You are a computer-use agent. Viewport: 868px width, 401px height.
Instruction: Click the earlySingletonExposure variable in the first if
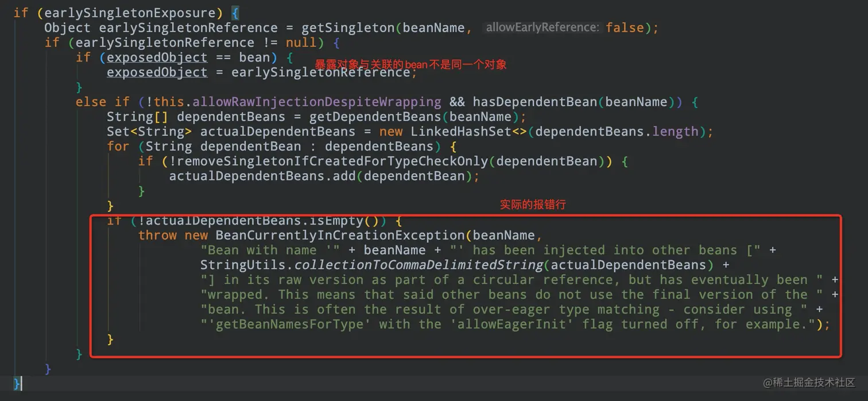click(x=129, y=13)
